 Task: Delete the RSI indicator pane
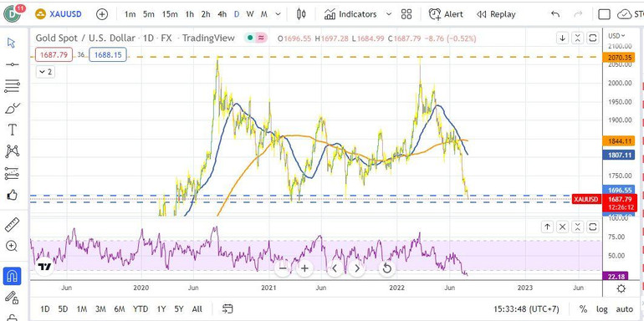click(562, 227)
